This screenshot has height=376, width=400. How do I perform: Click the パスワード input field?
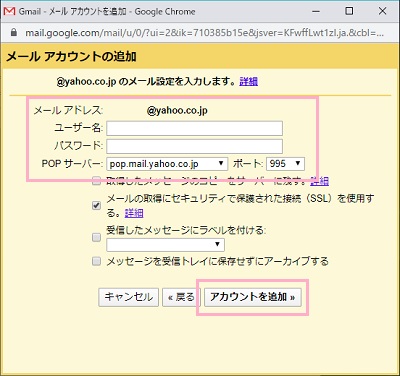point(194,146)
